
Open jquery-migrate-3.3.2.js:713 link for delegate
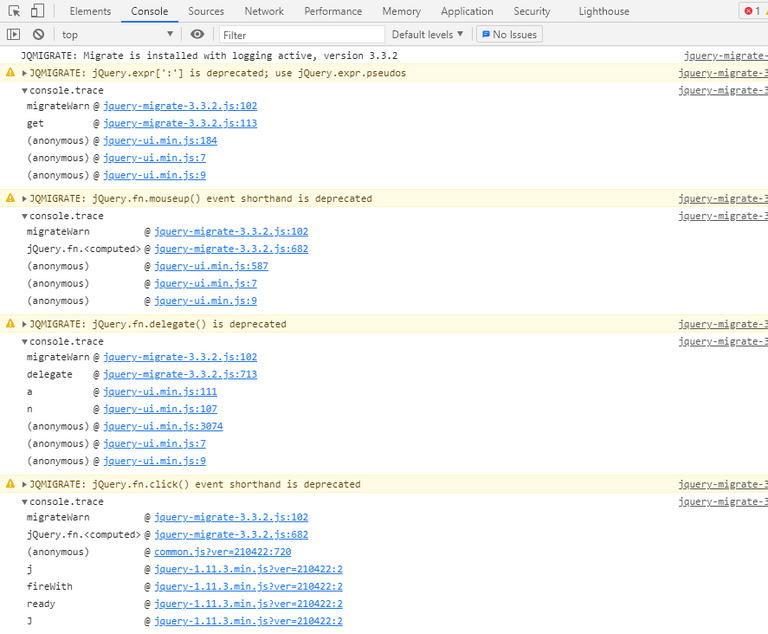pyautogui.click(x=180, y=374)
